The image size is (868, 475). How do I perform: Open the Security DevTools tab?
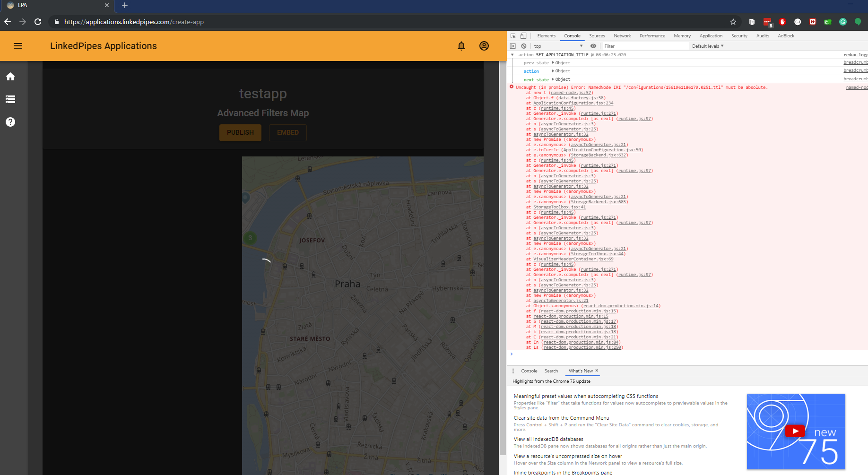(739, 36)
